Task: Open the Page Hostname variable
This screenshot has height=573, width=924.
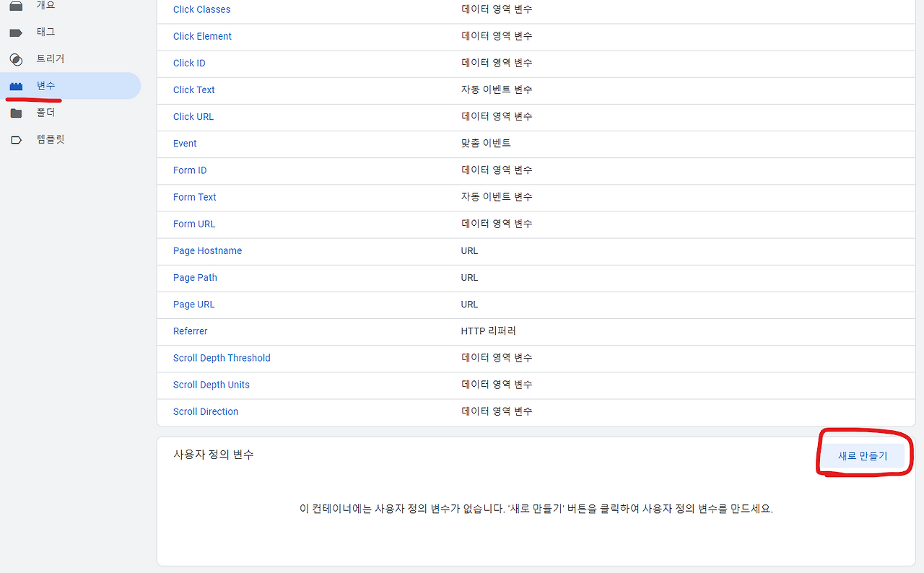Action: click(x=207, y=250)
